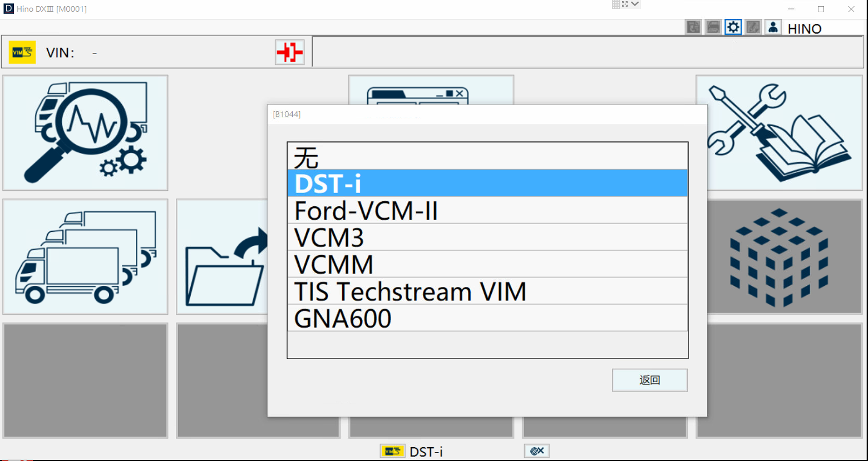Click the highlighted Settings gear icon
The height and width of the screenshot is (461, 868).
coord(733,26)
